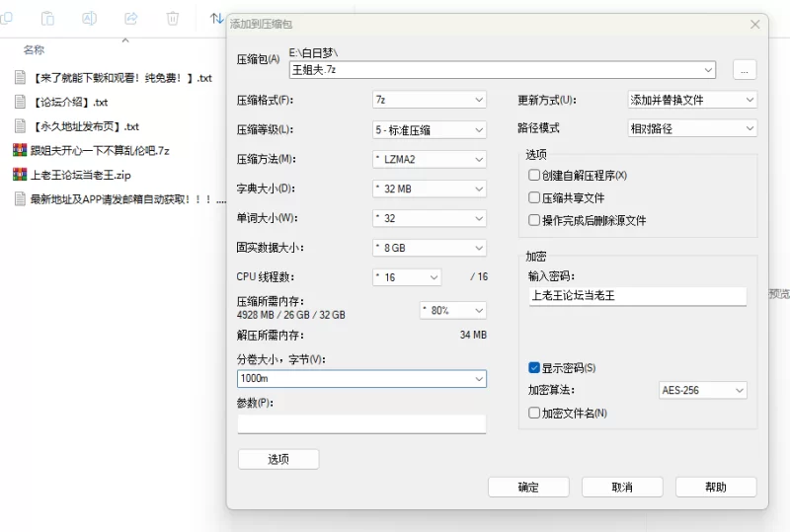790x532 pixels.
Task: Click the 帮助 button
Action: tap(716, 488)
